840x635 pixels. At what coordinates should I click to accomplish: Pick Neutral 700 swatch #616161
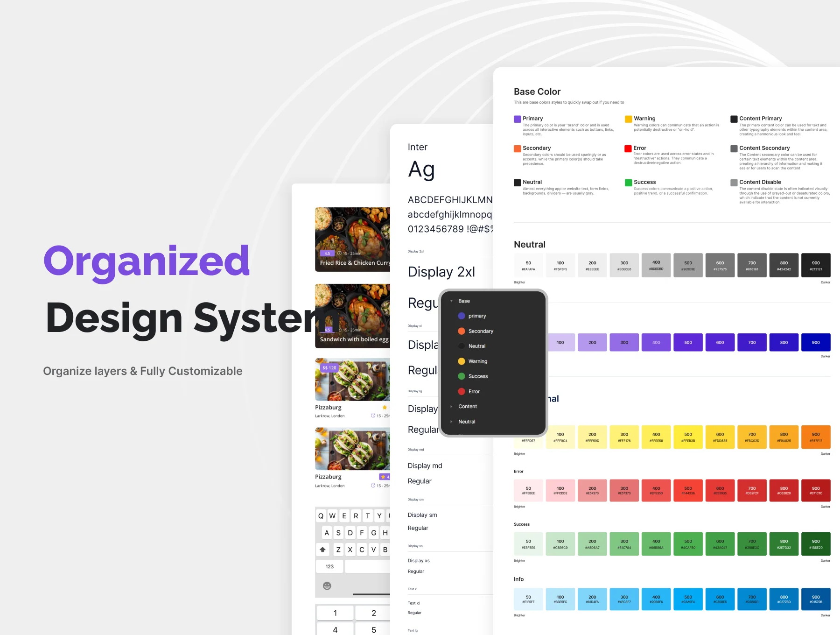point(752,265)
